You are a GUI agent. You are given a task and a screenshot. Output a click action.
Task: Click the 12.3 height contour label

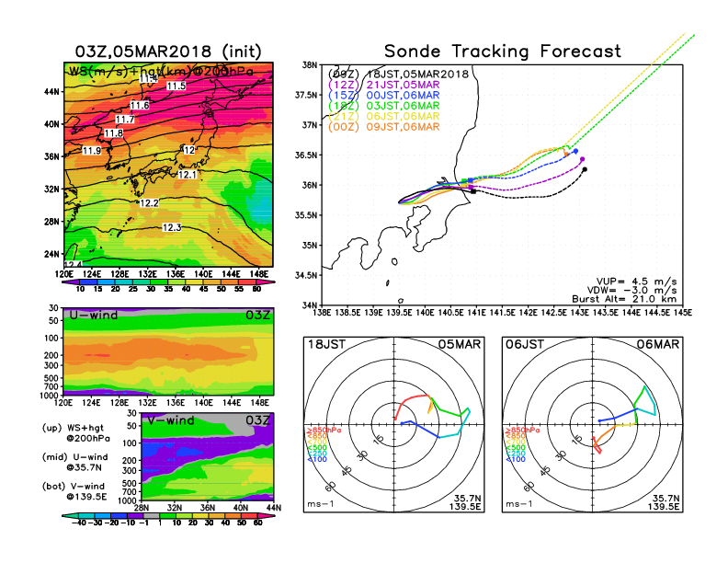tap(171, 227)
